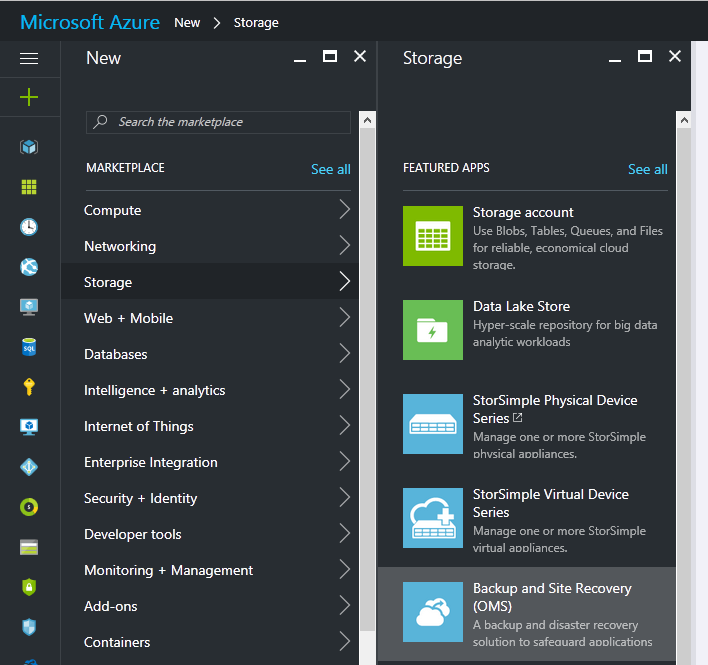Viewport: 708px width, 665px height.
Task: Click the green plus New icon
Action: pyautogui.click(x=29, y=97)
